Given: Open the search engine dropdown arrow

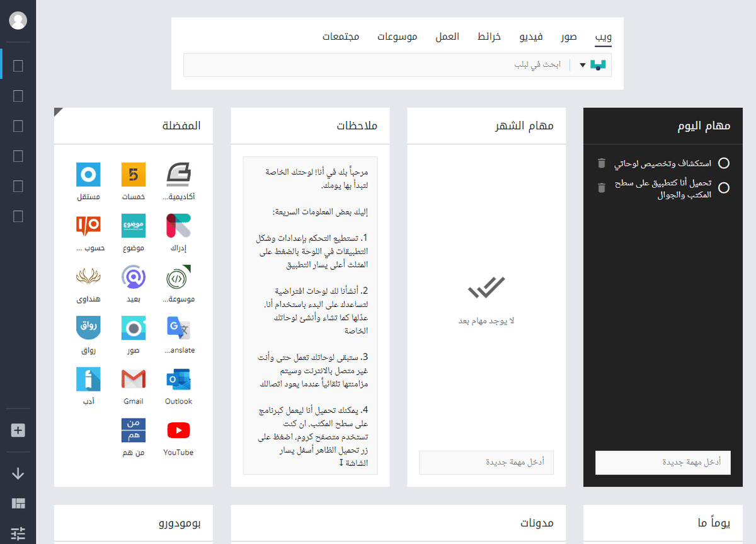Looking at the screenshot, I should [x=583, y=65].
